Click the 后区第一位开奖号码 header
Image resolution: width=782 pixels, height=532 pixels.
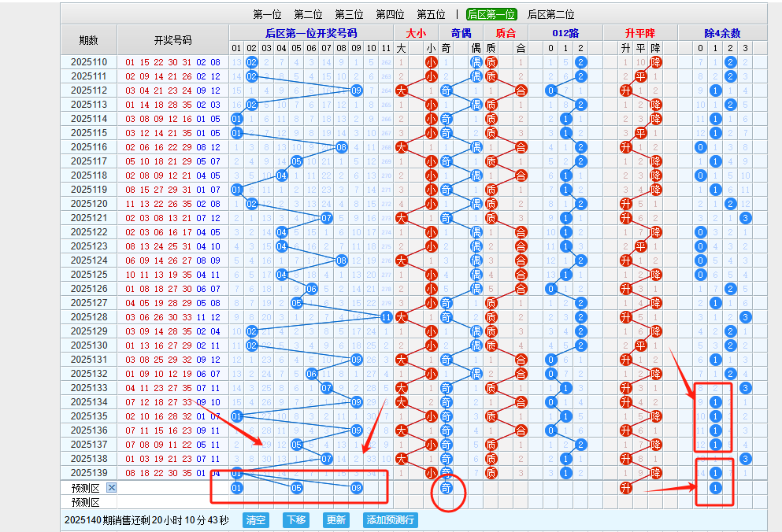tap(311, 33)
